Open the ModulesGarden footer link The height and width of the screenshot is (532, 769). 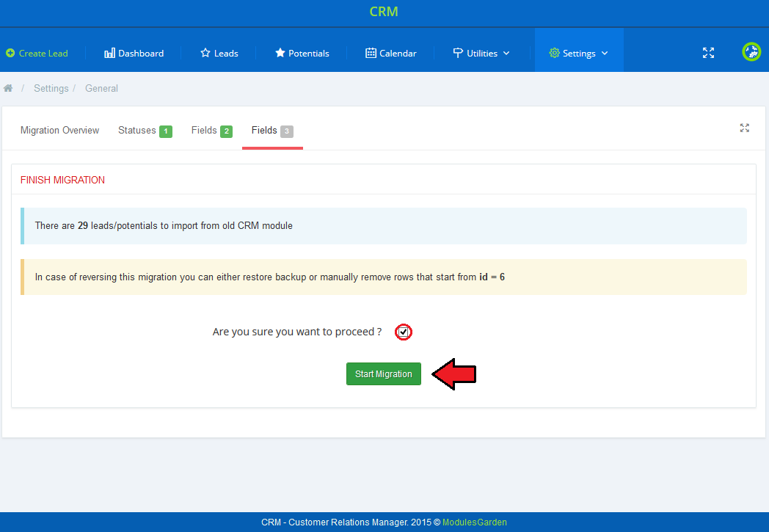pos(474,522)
